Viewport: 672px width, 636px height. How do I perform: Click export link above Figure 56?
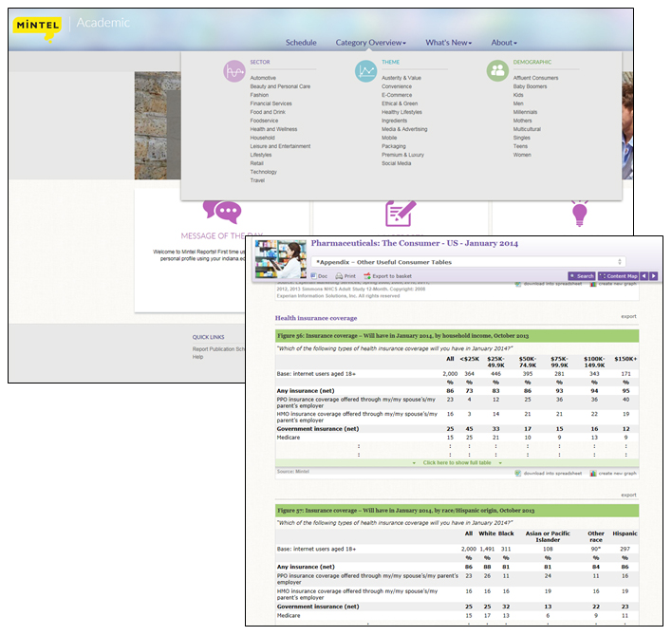click(x=628, y=317)
